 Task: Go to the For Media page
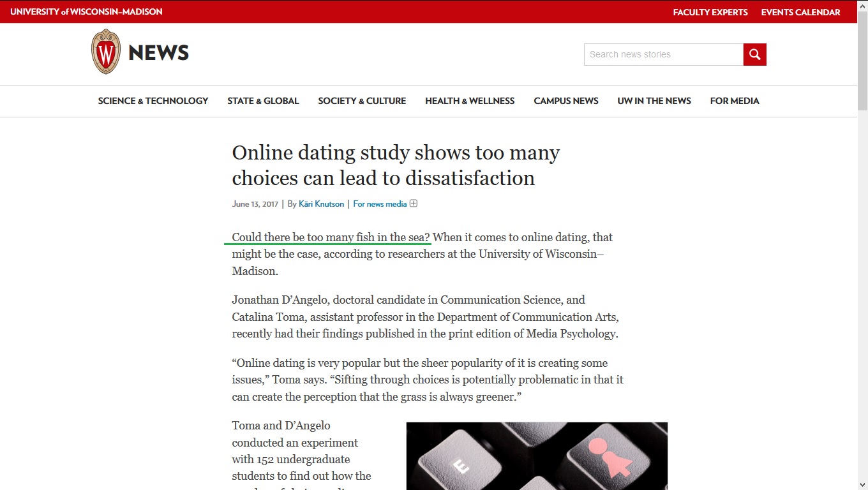pos(735,101)
